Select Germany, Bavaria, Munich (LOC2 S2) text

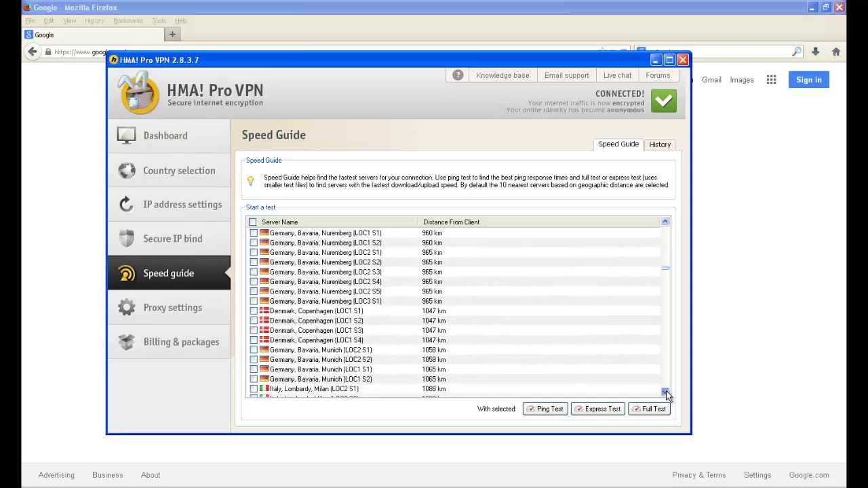321,360
